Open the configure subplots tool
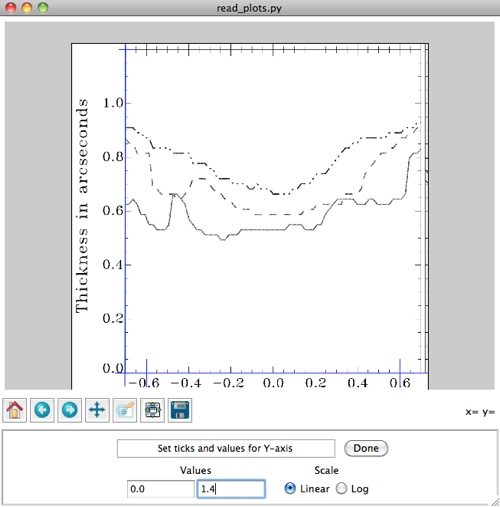 point(153,410)
